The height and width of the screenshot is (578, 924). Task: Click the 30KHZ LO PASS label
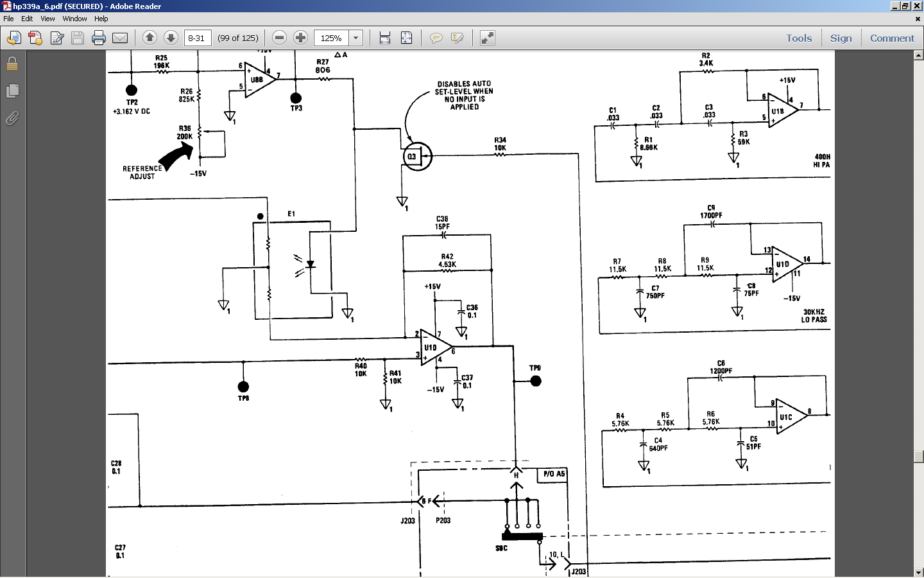click(x=814, y=315)
